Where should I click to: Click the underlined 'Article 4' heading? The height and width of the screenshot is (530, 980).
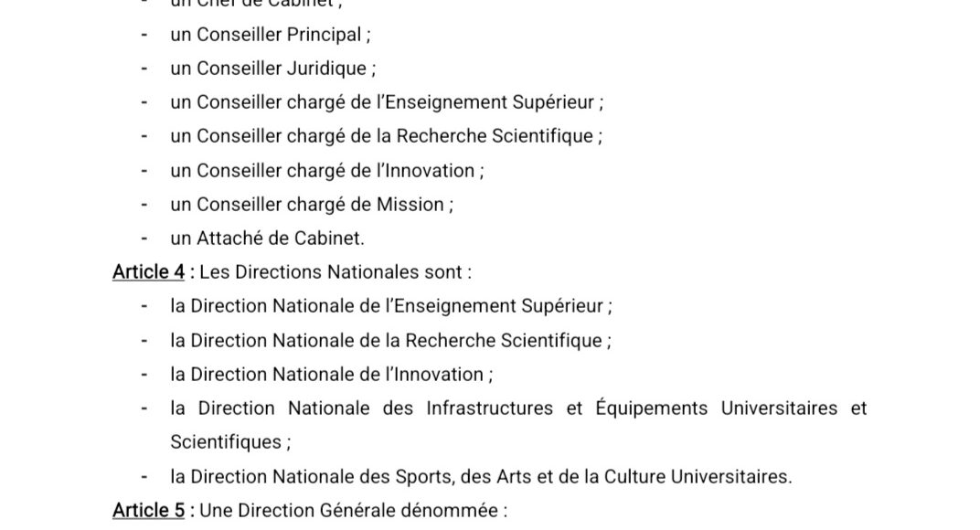(x=149, y=272)
